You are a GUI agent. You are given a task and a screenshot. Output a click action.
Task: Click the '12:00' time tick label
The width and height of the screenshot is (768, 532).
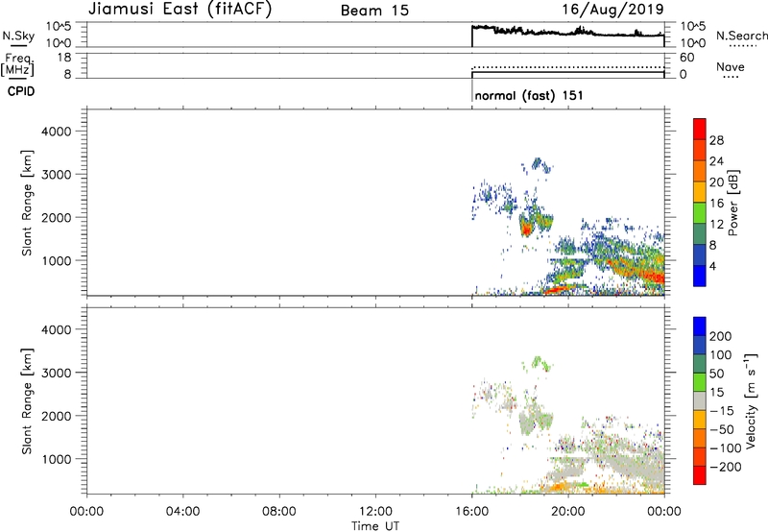(375, 512)
